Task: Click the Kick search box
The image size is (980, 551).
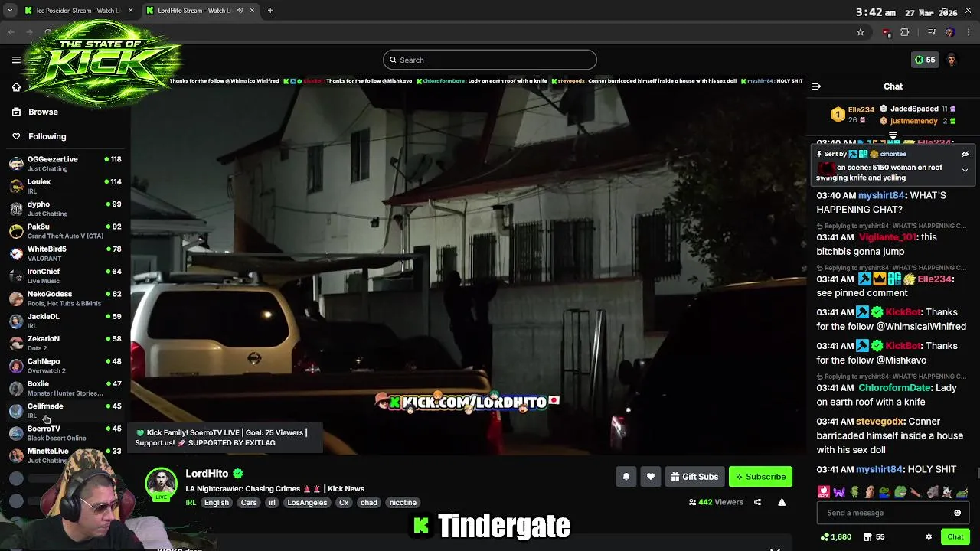Action: (490, 60)
